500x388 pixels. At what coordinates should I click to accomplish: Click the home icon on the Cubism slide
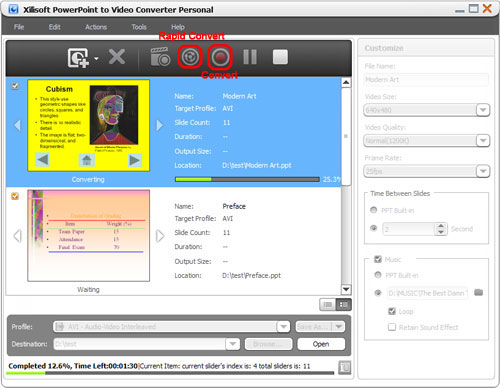pyautogui.click(x=87, y=160)
